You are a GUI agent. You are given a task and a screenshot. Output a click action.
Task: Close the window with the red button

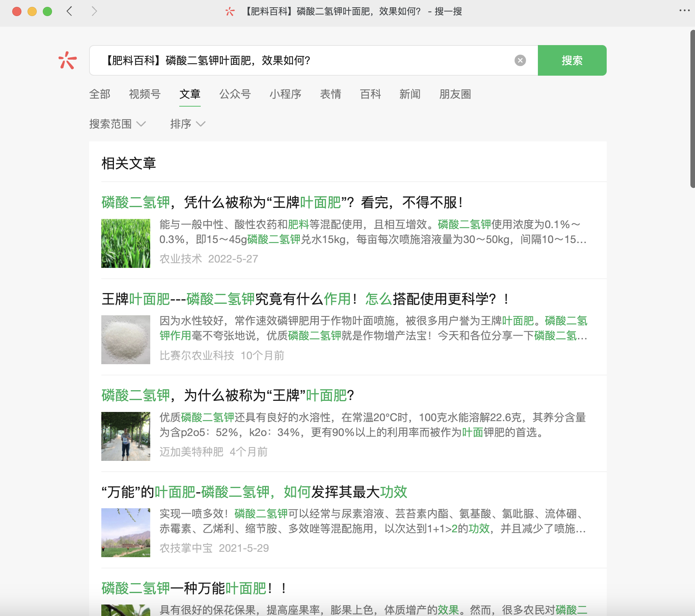tap(17, 11)
